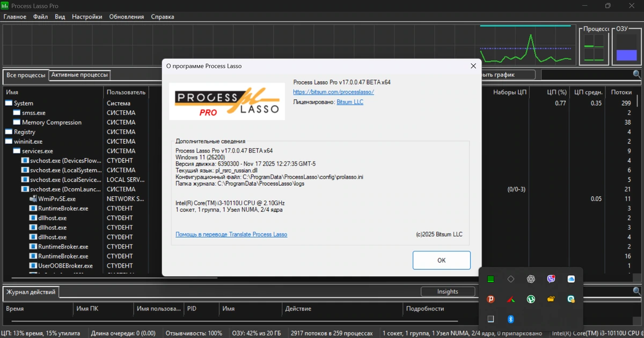Click the process search magnifier icon

coord(636,75)
